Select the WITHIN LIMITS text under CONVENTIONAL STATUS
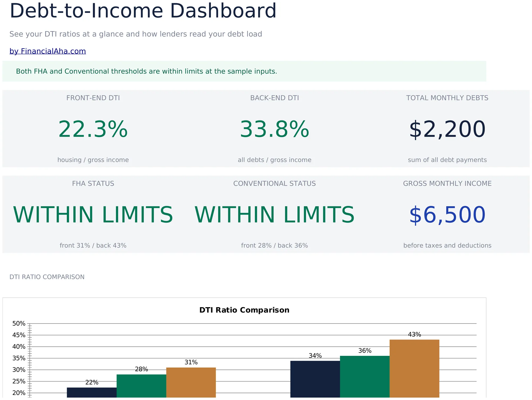This screenshot has height=400, width=532. click(x=275, y=215)
